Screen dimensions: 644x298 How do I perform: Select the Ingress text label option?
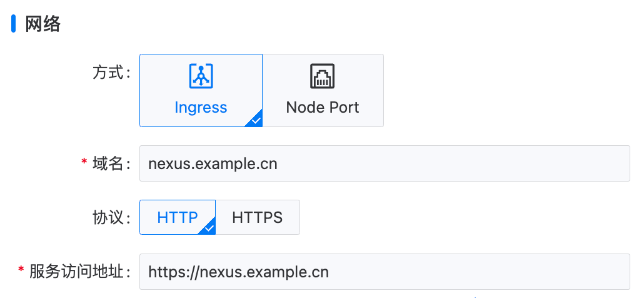click(x=201, y=108)
